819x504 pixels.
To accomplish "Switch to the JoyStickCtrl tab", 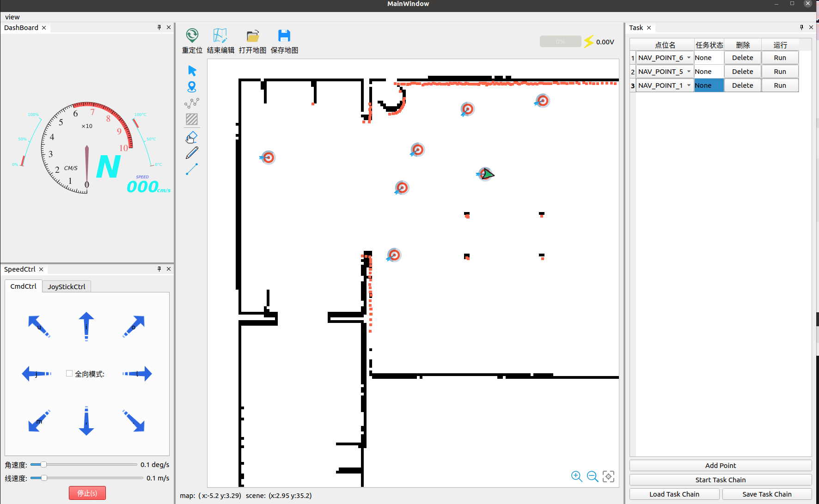I will pos(66,286).
